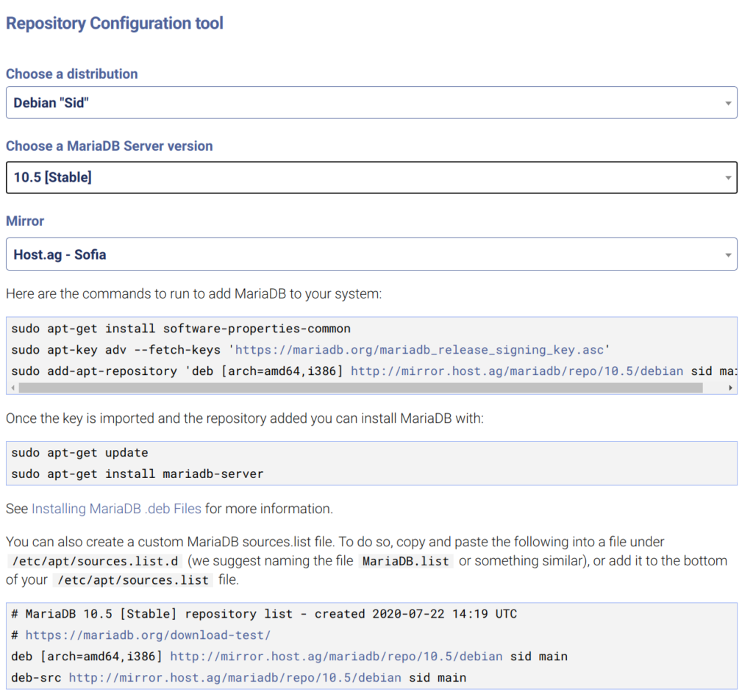The width and height of the screenshot is (753, 700).
Task: Click the right scroll arrow in the commands box
Action: coord(730,387)
